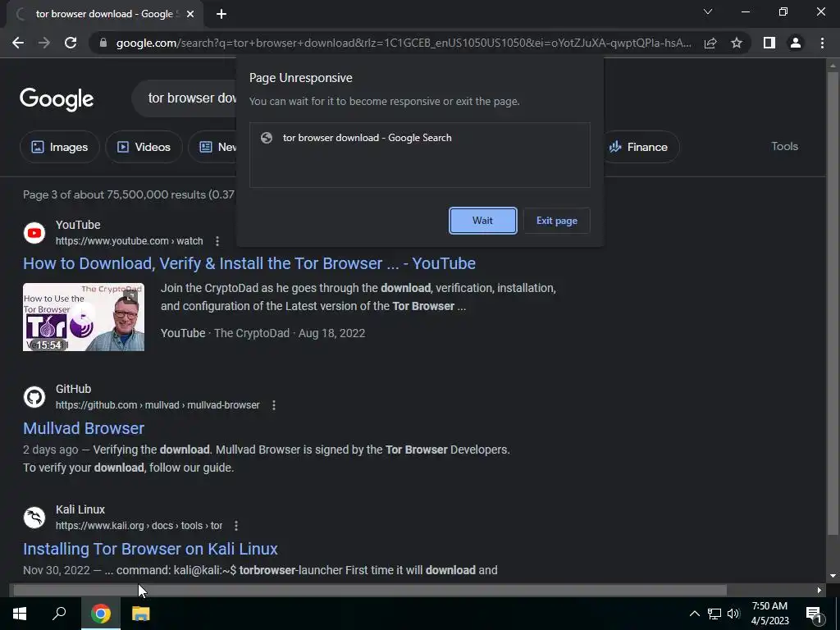Screen dimensions: 840x630
Task: Filter results by Videos
Action: coord(144,147)
